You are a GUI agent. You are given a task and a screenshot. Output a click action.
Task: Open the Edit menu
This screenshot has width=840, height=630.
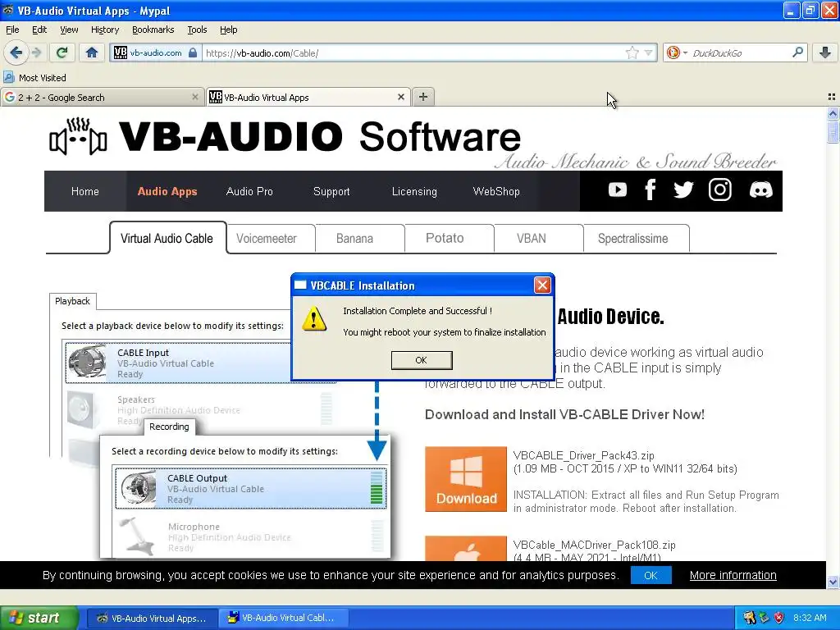click(39, 30)
